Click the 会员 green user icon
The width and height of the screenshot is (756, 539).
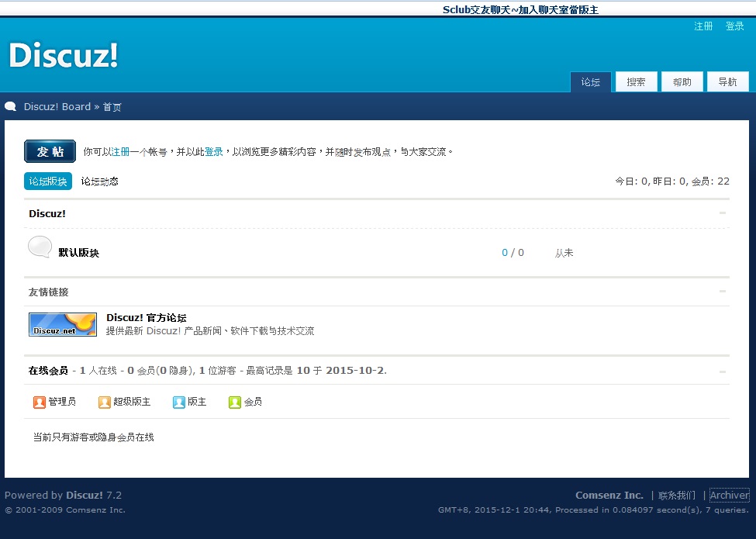(234, 402)
